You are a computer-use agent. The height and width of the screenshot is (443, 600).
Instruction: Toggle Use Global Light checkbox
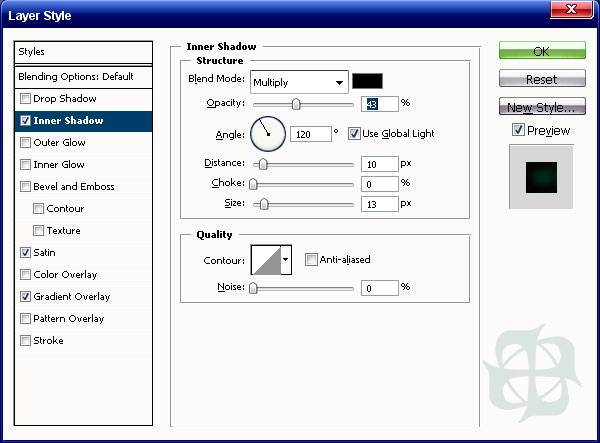(354, 134)
